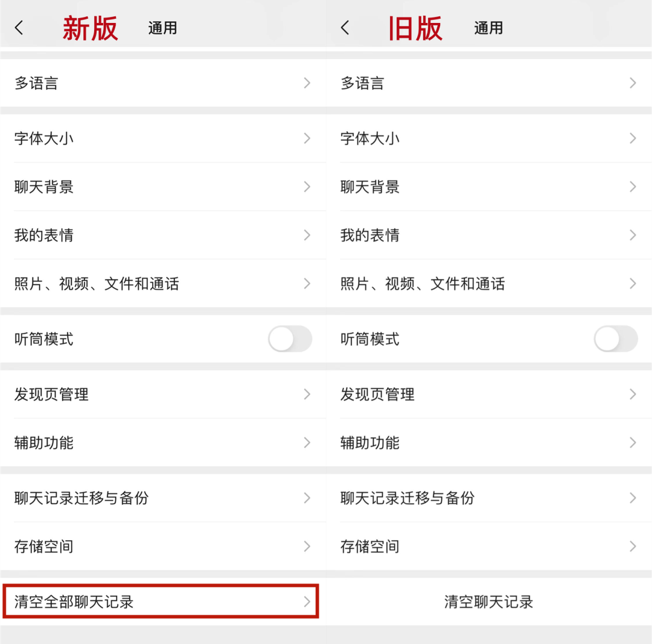Screen dimensions: 652x644
Task: Click 辅助功能 chevron in new version panel
Action: click(x=307, y=443)
